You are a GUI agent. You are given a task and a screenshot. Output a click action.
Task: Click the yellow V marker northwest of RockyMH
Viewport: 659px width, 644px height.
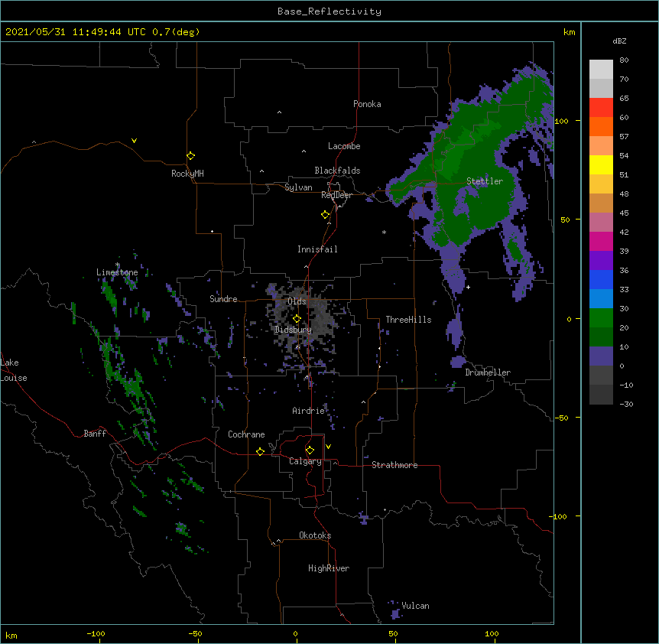click(x=134, y=141)
